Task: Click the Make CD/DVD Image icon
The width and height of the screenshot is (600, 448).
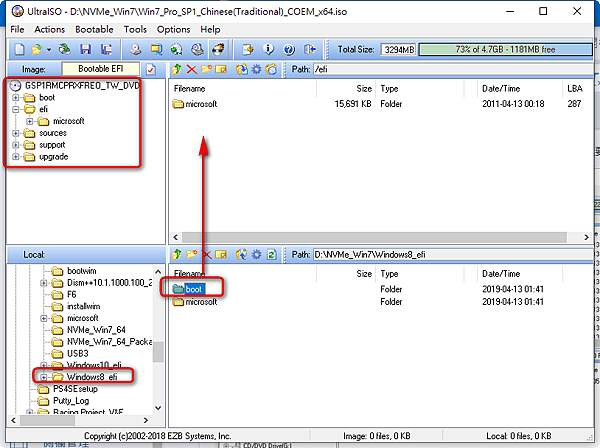Action: pos(135,49)
